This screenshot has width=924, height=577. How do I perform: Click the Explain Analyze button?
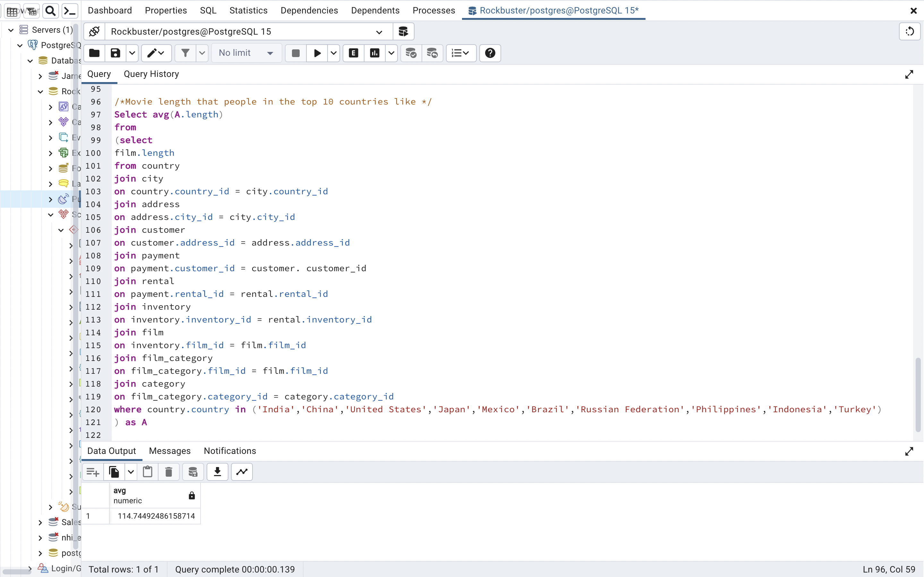click(x=374, y=53)
